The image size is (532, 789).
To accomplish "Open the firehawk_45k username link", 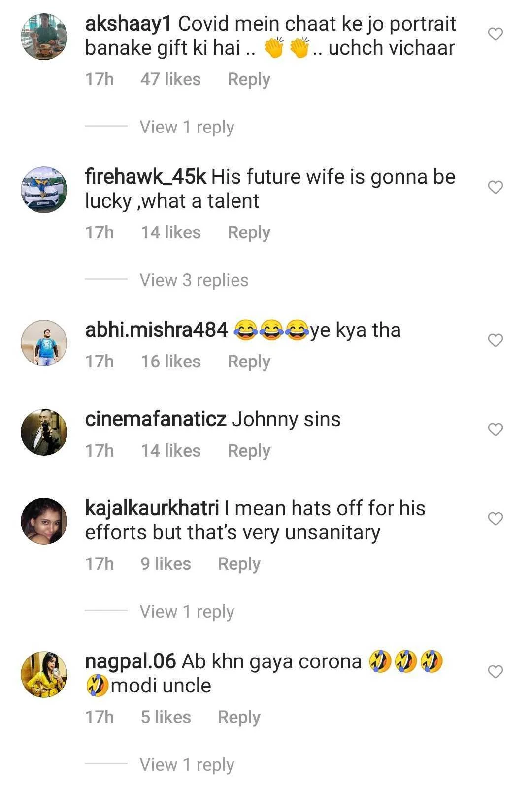I will (x=145, y=177).
